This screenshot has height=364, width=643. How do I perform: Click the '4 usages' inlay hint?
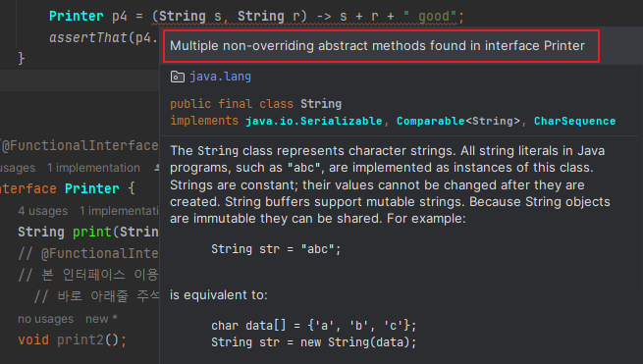pos(42,211)
